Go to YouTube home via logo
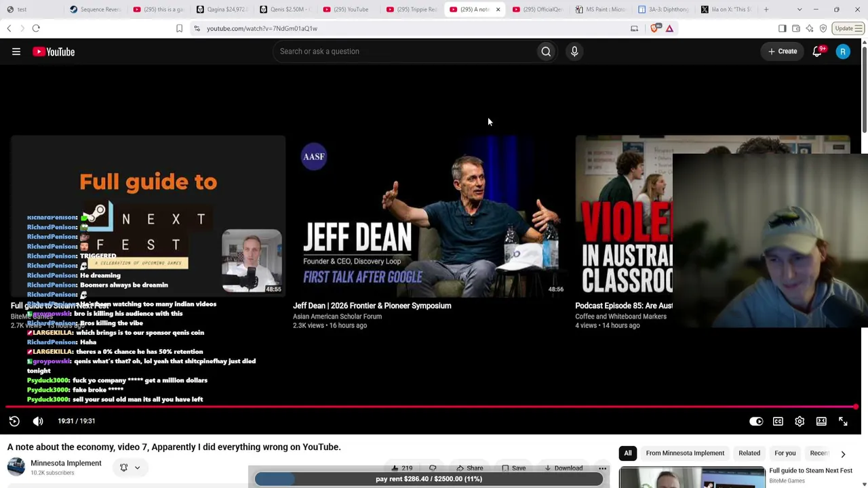This screenshot has width=868, height=488. [54, 52]
